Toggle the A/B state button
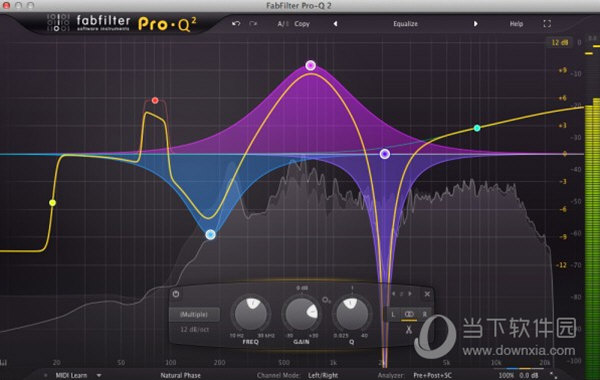This screenshot has height=380, width=600. pyautogui.click(x=283, y=24)
